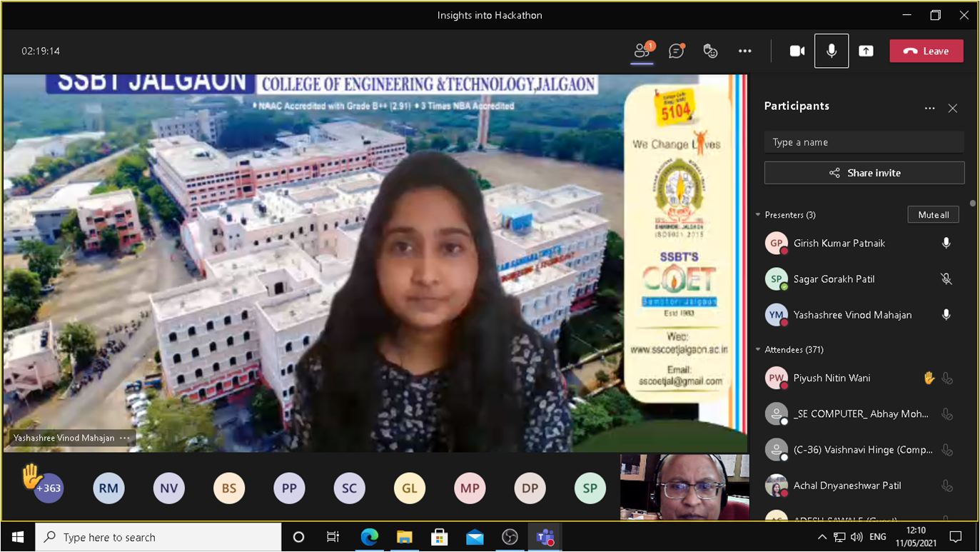Toggle microphone icon for Vaishnavi Hinge

click(x=947, y=450)
